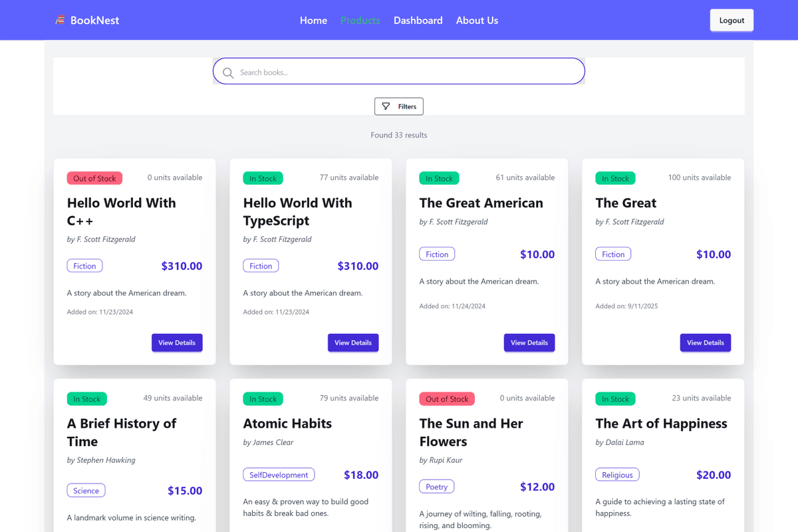Viewport: 798px width, 532px height.
Task: Click the Out of Stock badge on Hello World With C++
Action: [94, 178]
